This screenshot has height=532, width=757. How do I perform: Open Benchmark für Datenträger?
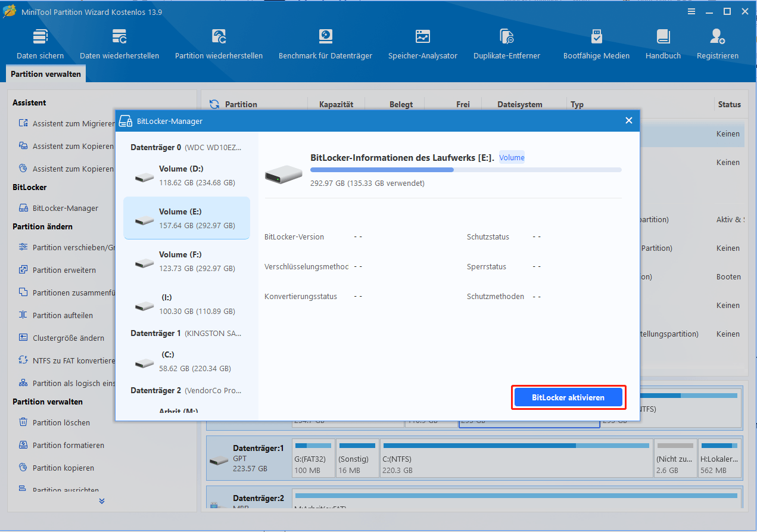(x=325, y=45)
